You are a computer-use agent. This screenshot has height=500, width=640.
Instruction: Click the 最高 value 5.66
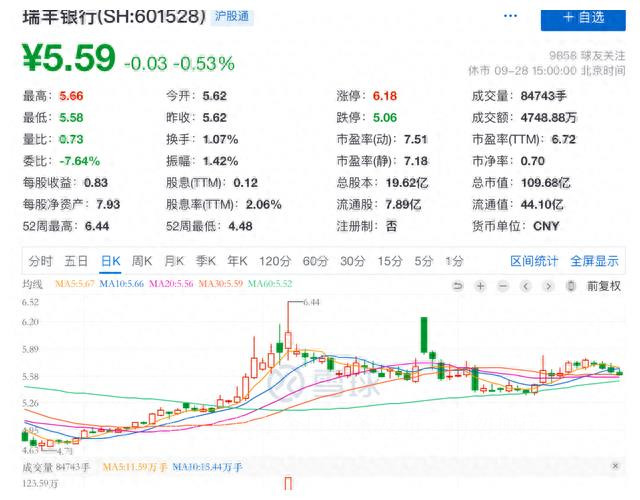pyautogui.click(x=71, y=96)
